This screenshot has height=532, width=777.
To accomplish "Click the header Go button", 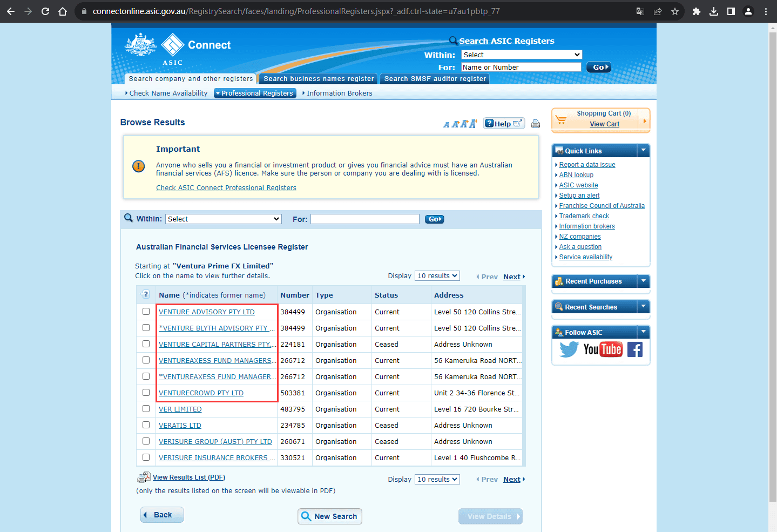I will tap(599, 68).
